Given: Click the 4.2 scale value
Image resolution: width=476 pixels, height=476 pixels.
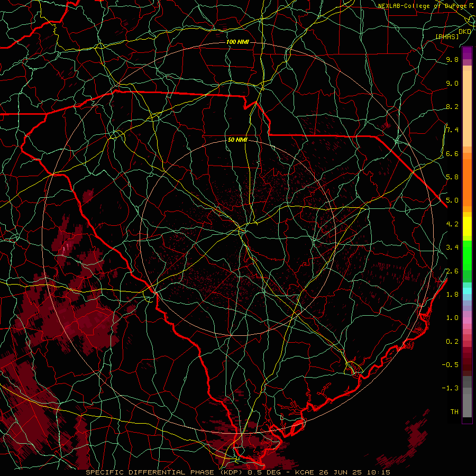Looking at the screenshot, I should point(452,224).
